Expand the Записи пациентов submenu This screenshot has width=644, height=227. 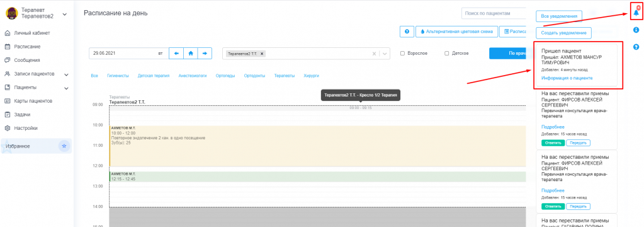pos(66,74)
